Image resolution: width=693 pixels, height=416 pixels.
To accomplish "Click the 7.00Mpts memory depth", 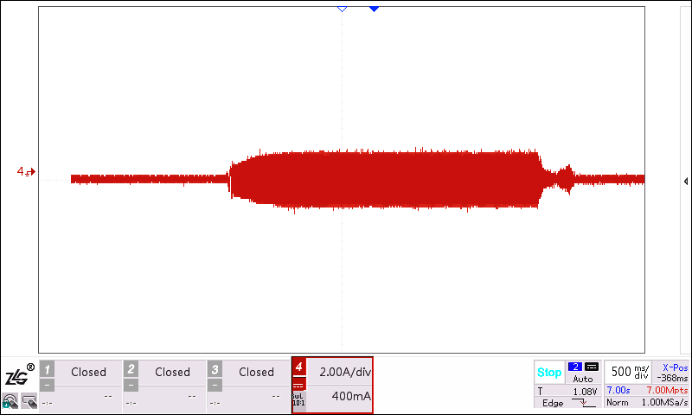I will 667,390.
